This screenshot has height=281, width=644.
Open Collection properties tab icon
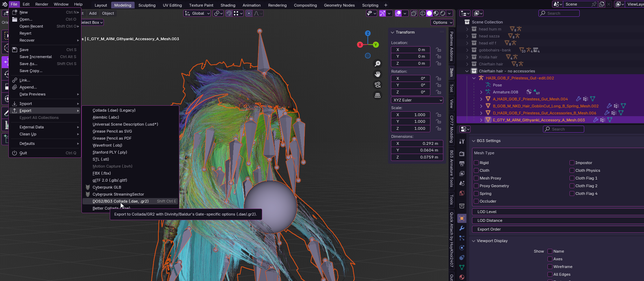coord(462,206)
